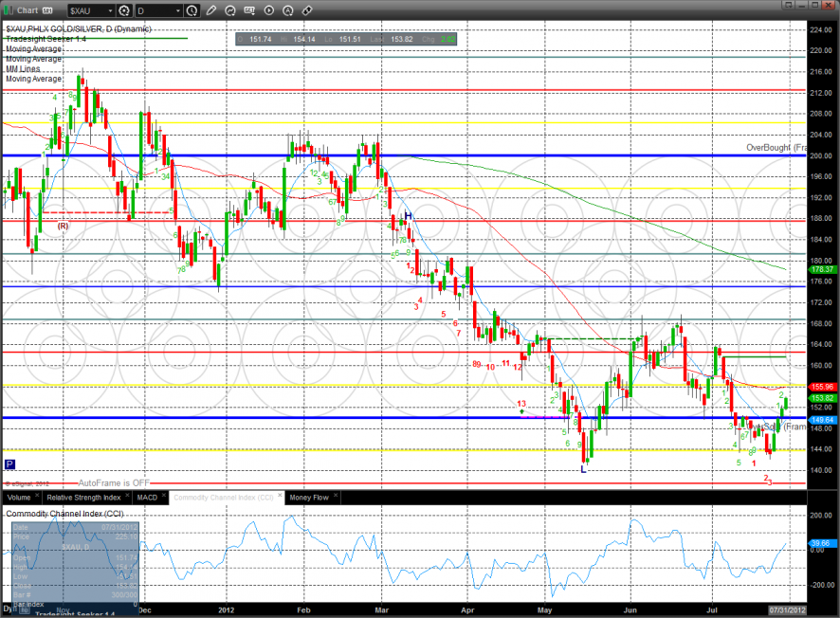The width and height of the screenshot is (840, 618).
Task: Switch to the Volume tab
Action: 19,497
